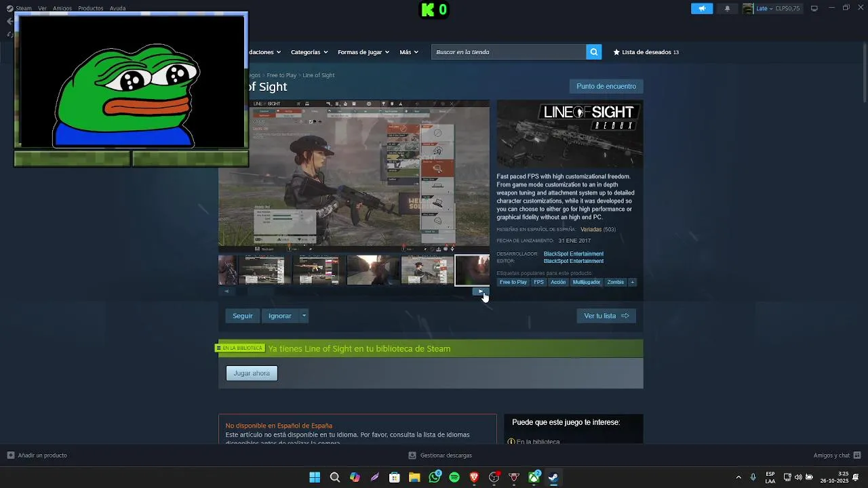Click the Steam icon in the taskbar
This screenshot has width=868, height=488.
553,477
